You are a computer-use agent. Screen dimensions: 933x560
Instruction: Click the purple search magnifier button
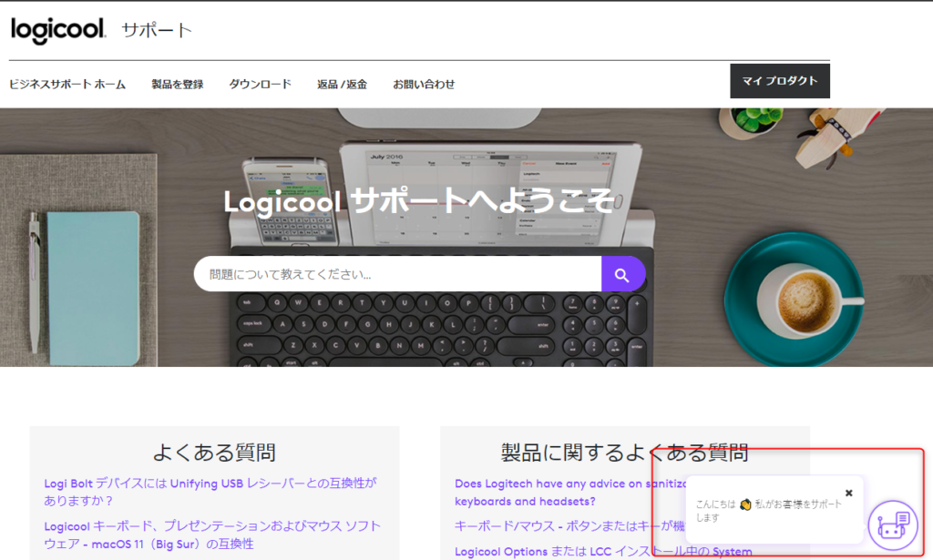[622, 274]
